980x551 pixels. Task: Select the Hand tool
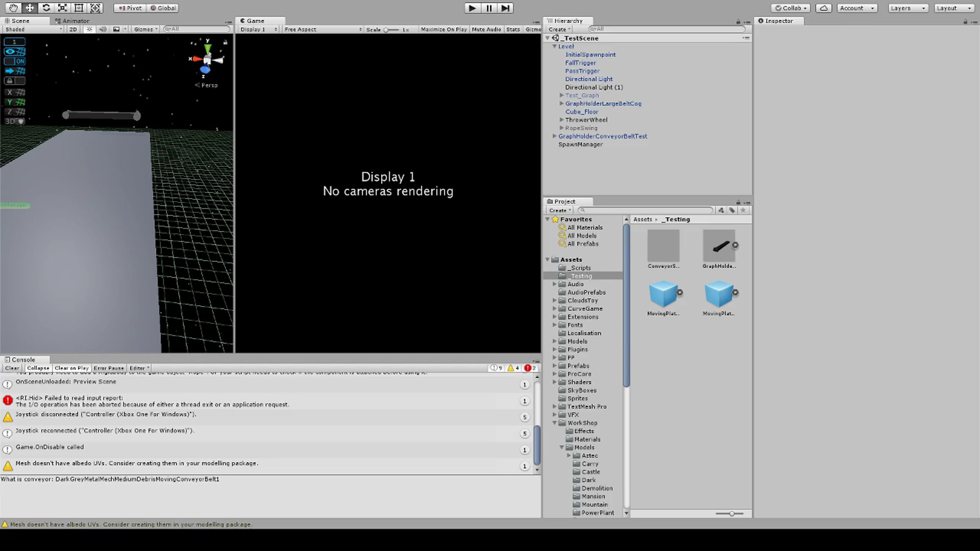(13, 8)
